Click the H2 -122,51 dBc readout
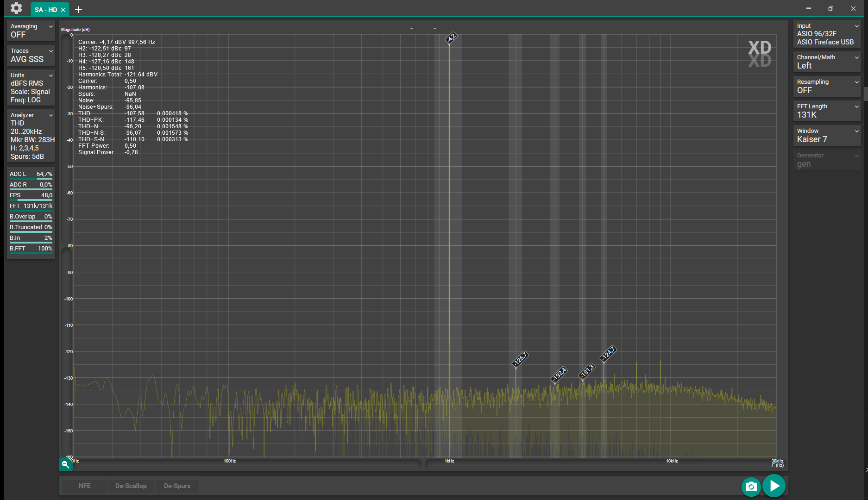This screenshot has height=500, width=868. click(105, 49)
